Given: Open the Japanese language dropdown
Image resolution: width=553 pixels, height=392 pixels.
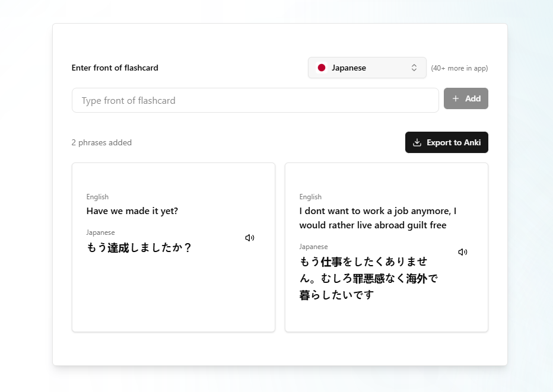Looking at the screenshot, I should pyautogui.click(x=367, y=68).
